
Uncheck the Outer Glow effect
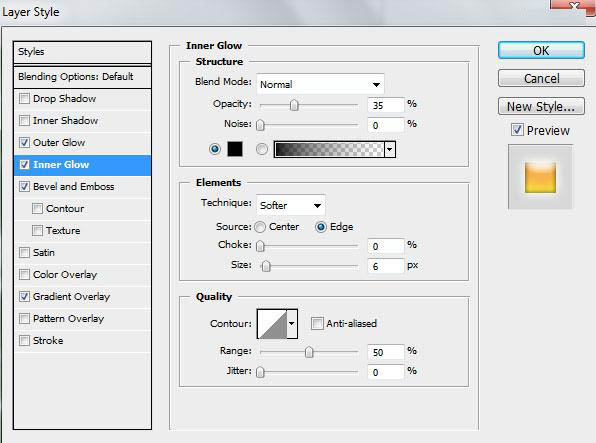pos(24,143)
